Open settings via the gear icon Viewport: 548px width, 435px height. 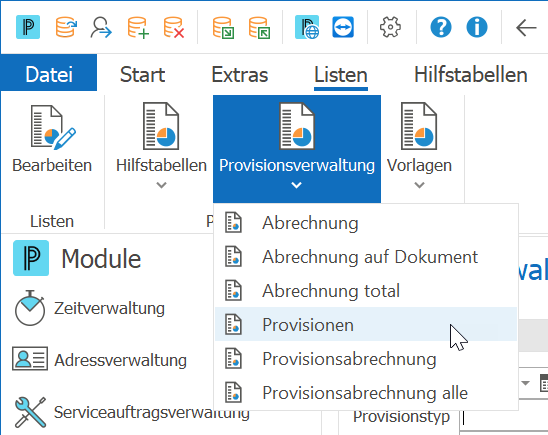click(x=390, y=27)
